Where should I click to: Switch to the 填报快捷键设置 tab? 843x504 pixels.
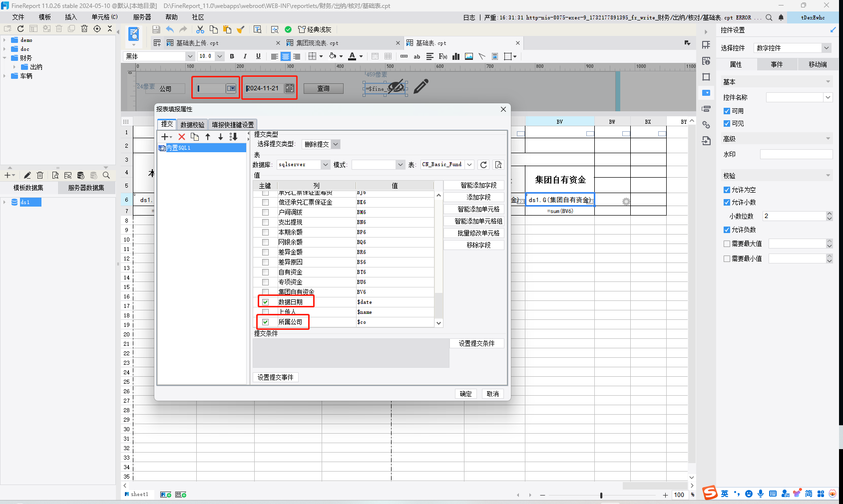pos(233,125)
